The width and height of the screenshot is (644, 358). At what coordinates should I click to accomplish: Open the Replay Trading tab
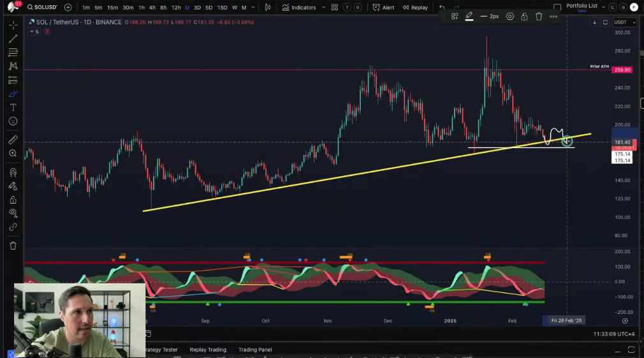(208, 350)
